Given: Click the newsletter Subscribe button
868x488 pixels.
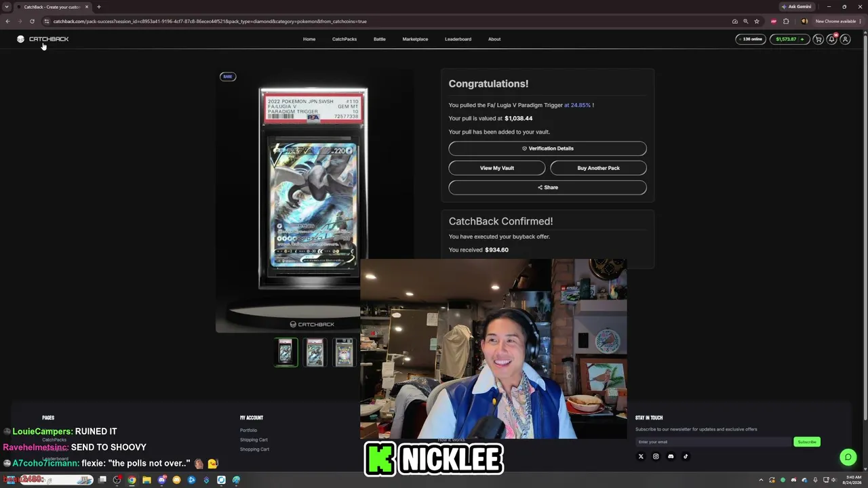Looking at the screenshot, I should [807, 442].
